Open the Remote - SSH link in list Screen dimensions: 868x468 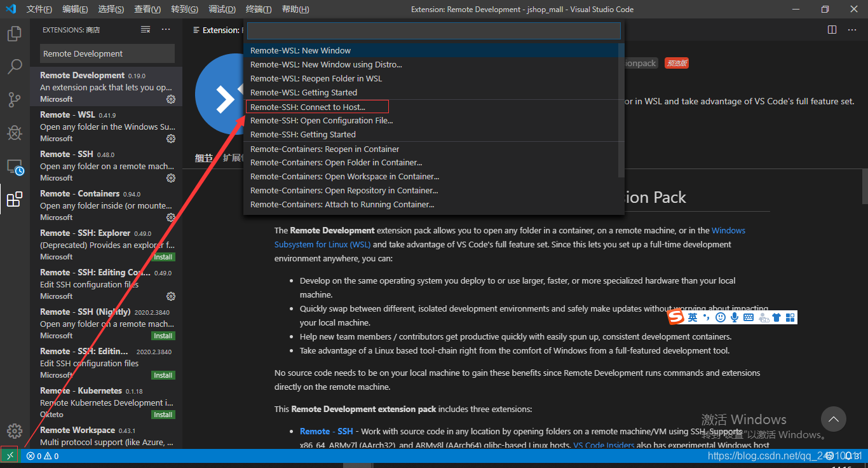(x=326, y=431)
